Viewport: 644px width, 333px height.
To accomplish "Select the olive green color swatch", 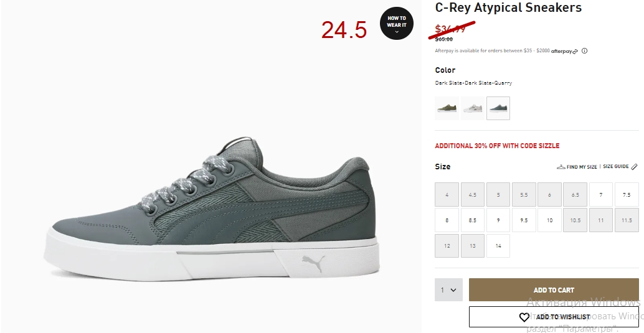I will tap(447, 108).
